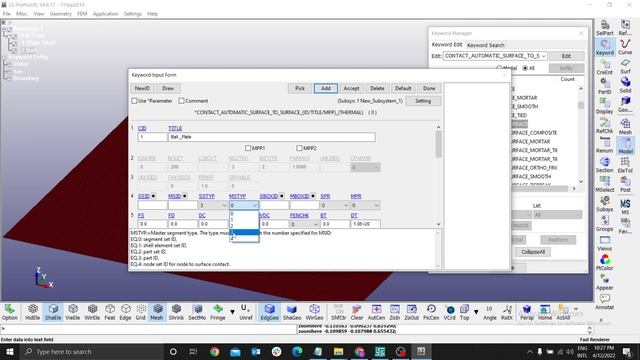Click the CollapseAll button

point(533,252)
